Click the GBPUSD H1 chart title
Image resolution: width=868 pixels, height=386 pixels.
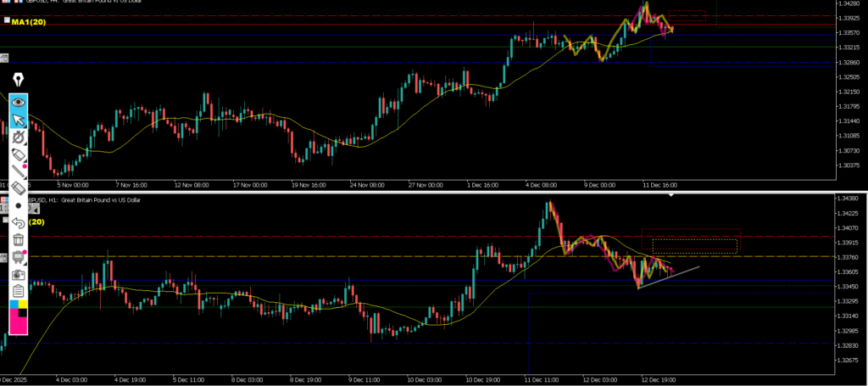coord(85,199)
